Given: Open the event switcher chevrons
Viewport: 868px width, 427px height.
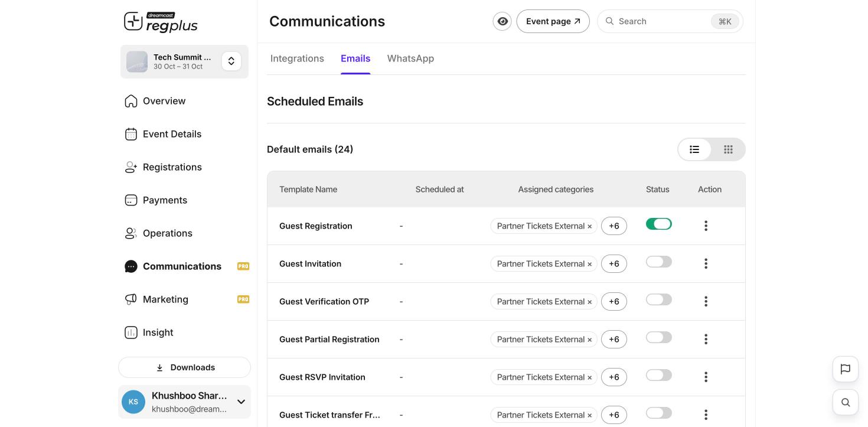Looking at the screenshot, I should click(x=231, y=61).
